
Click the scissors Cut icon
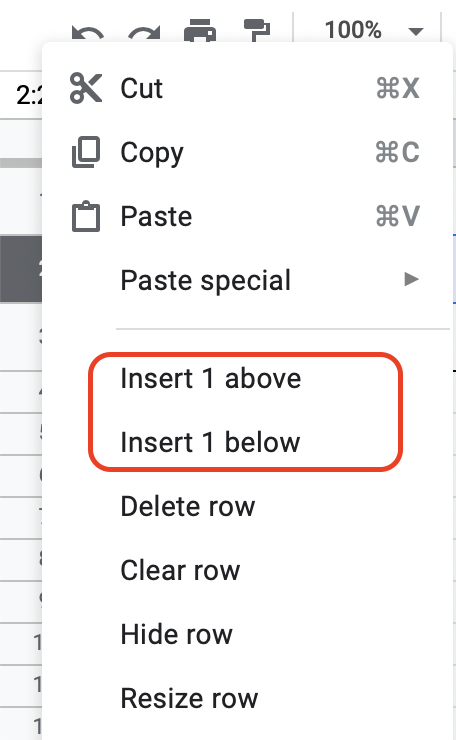[86, 88]
